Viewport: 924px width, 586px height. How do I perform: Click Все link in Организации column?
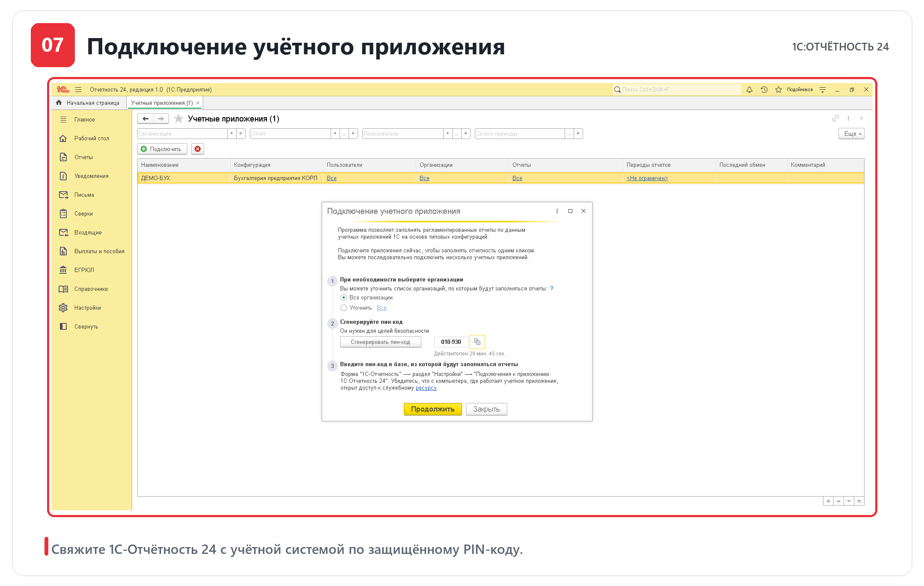[424, 178]
